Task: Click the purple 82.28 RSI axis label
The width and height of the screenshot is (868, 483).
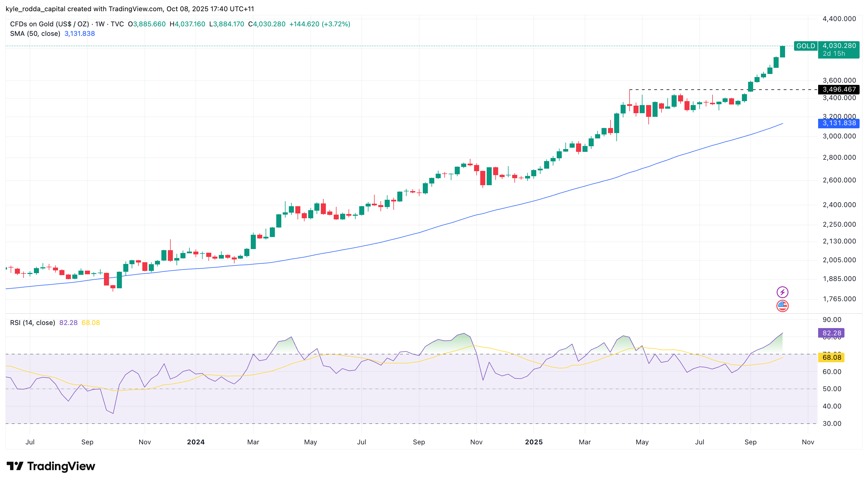Action: pyautogui.click(x=831, y=333)
